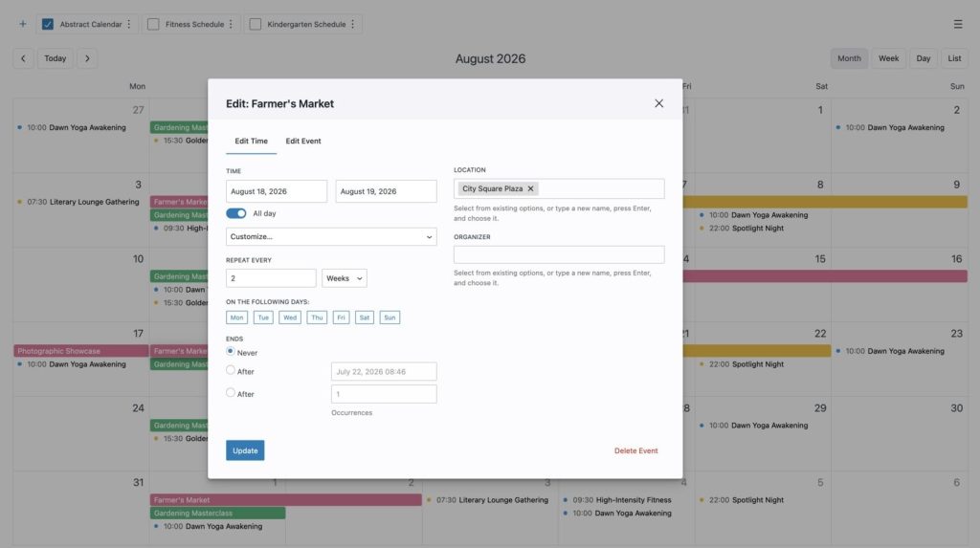980x548 pixels.
Task: Open 10:00 Dawn Yoga Awakening on 17th
Action: (71, 364)
